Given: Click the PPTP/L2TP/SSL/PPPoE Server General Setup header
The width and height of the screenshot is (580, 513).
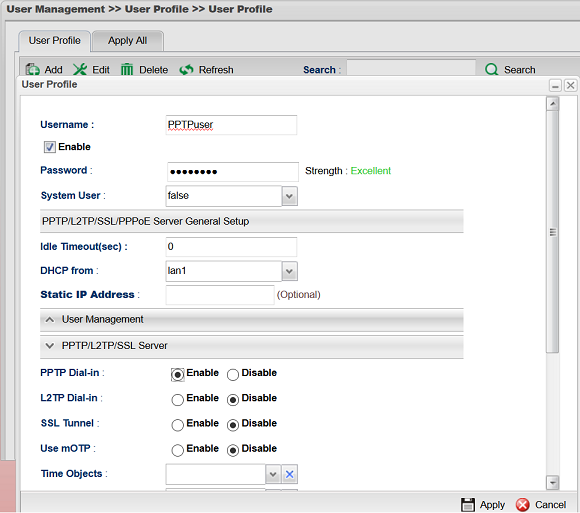Looking at the screenshot, I should click(252, 221).
